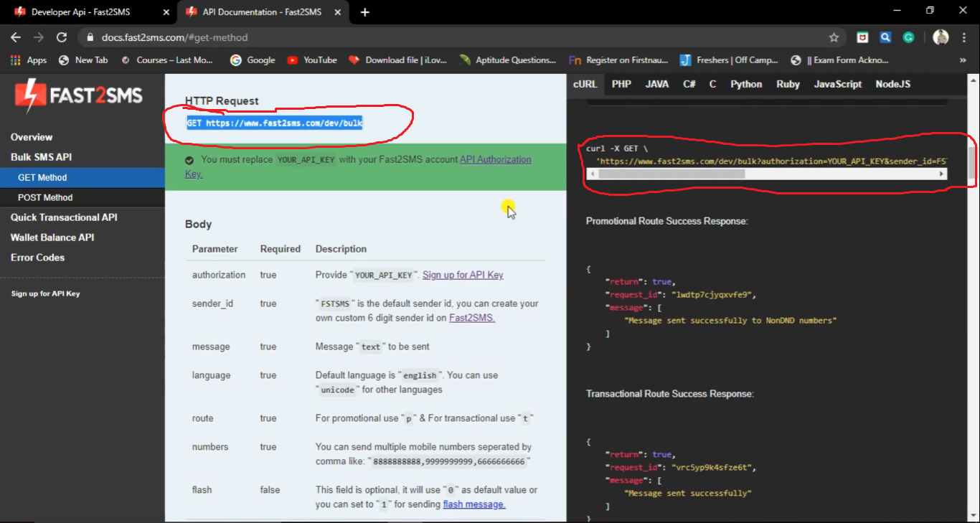Screen dimensions: 980x523
Task: Switch to the PHP code tab
Action: [x=621, y=84]
